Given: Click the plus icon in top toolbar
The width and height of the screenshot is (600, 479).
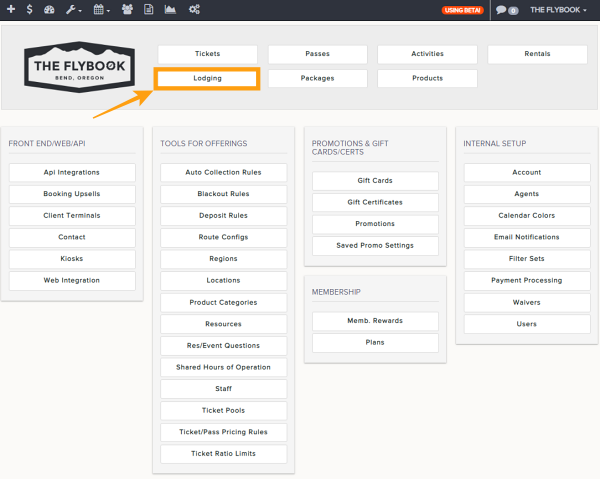Looking at the screenshot, I should 11,9.
